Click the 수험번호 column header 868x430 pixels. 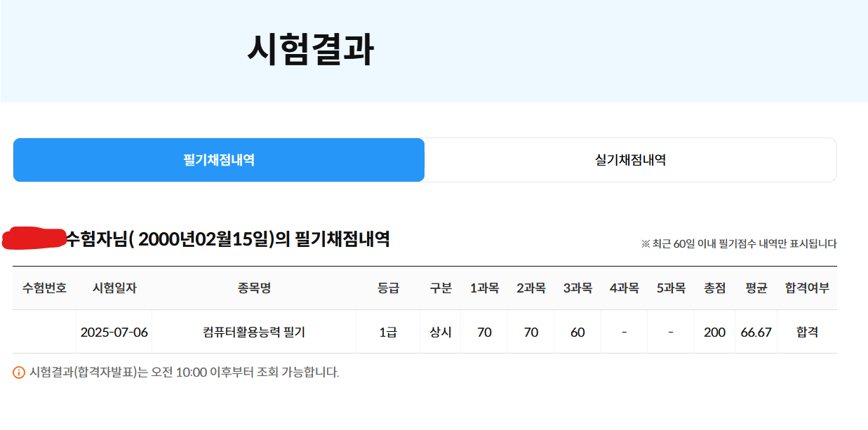(x=45, y=288)
